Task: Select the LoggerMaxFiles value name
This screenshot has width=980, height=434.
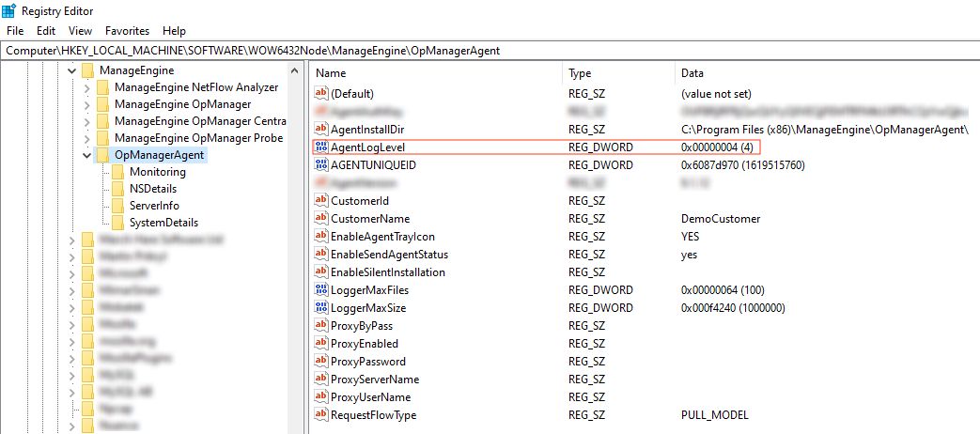Action: (369, 289)
